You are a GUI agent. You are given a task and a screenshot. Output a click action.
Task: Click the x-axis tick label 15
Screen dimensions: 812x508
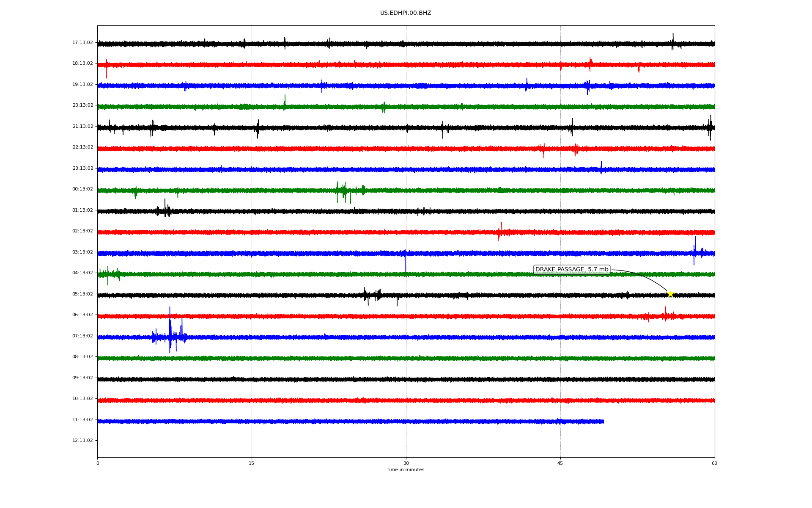coord(252,463)
